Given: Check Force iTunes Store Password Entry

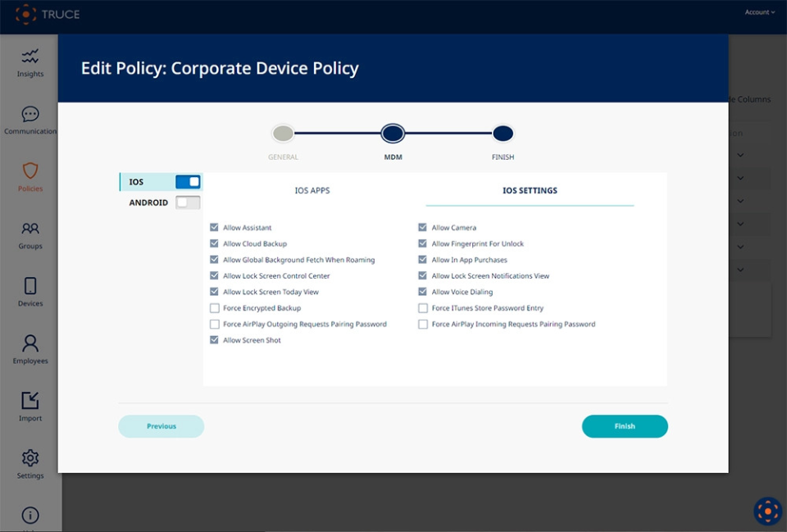Looking at the screenshot, I should tap(423, 308).
